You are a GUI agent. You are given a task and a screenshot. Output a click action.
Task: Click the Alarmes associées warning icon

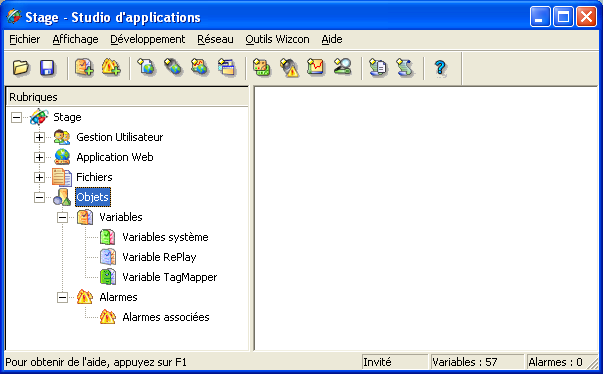108,317
